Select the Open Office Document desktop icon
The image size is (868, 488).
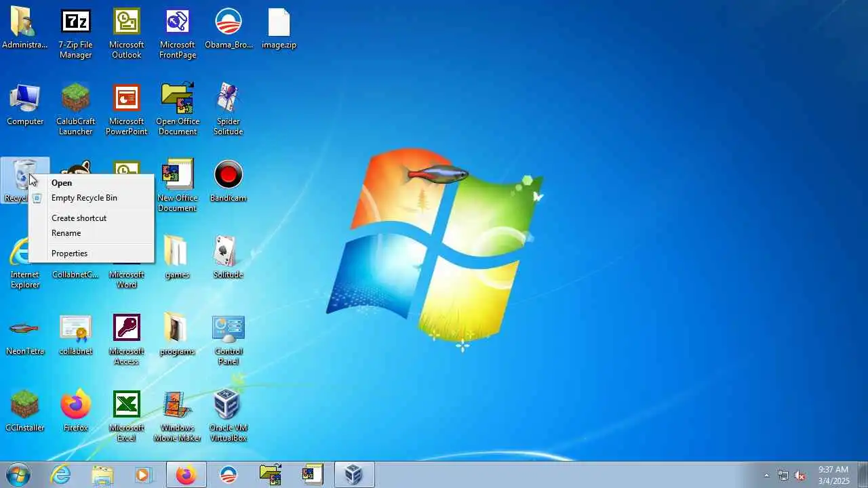click(x=178, y=110)
